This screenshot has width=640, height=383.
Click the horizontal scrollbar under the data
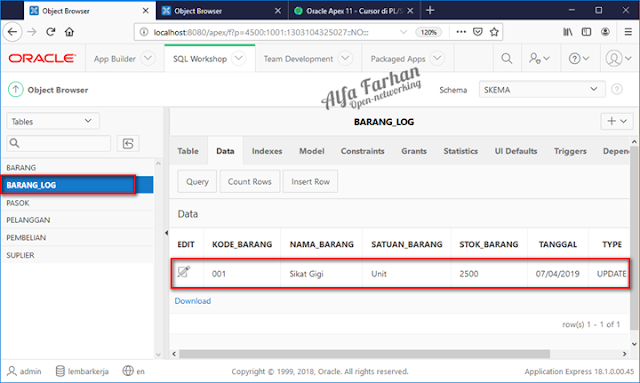pyautogui.click(x=364, y=354)
